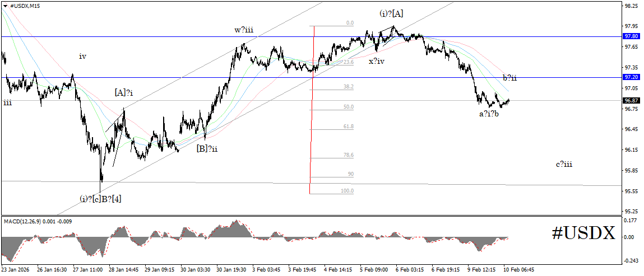
Task: Click the 3 Feb 19:45 time axis label
Action: [x=302, y=270]
